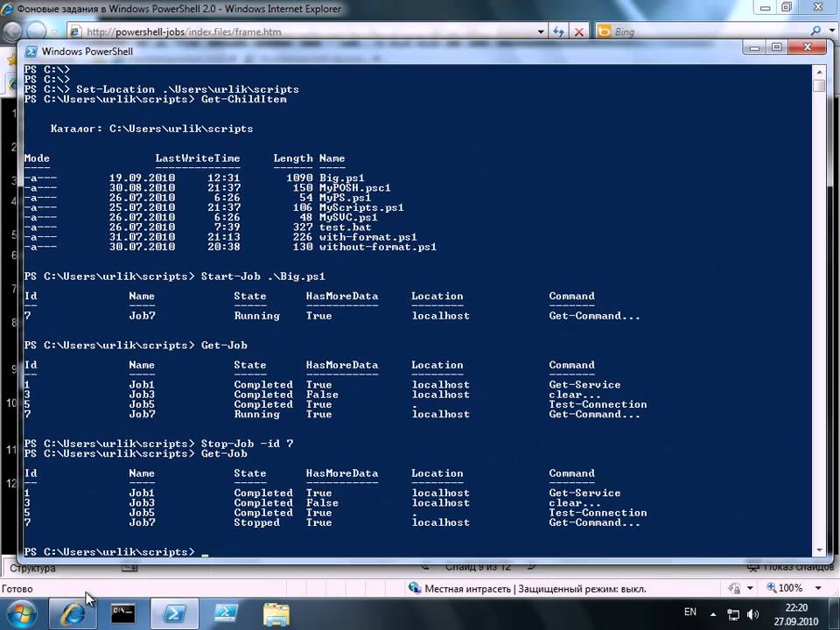Image resolution: width=840 pixels, height=630 pixels.
Task: Open Internet Explorer from the taskbar
Action: click(71, 614)
